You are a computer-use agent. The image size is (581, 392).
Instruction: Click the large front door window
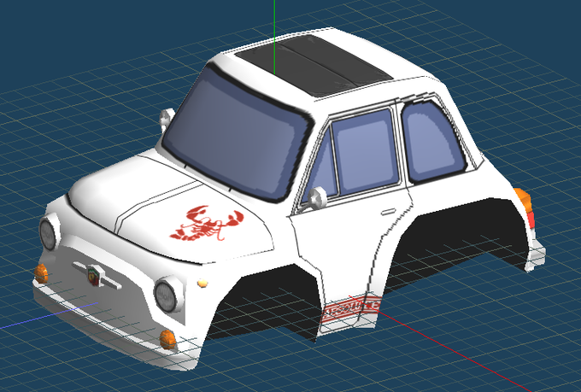tap(365, 150)
